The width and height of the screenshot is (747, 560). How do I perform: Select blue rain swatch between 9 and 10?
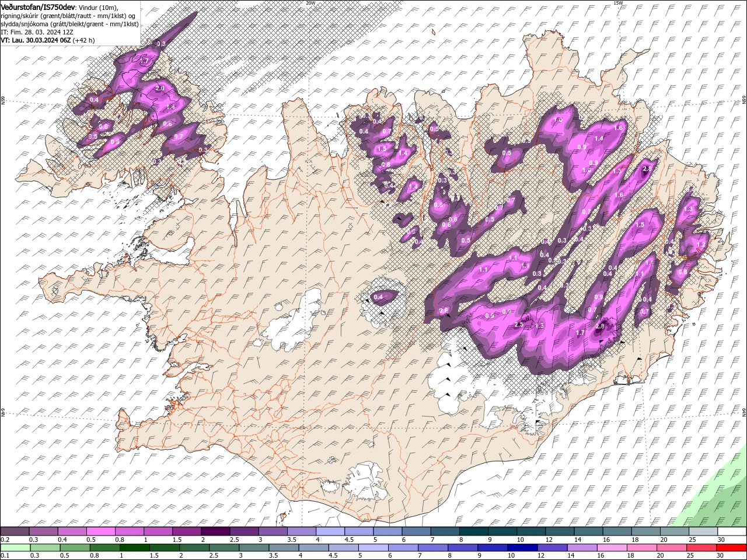click(493, 548)
